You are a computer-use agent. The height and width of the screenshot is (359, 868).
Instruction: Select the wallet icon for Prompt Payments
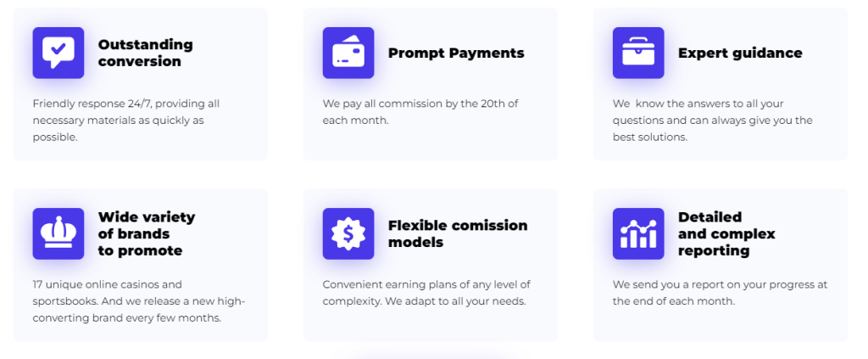pyautogui.click(x=348, y=53)
